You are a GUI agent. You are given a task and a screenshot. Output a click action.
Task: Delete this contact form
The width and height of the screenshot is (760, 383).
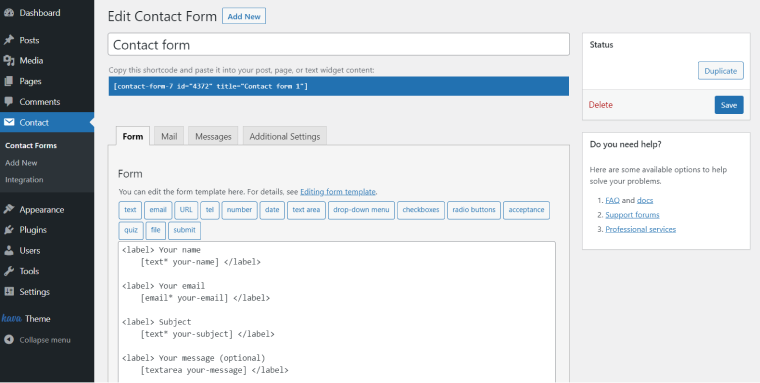(x=601, y=105)
